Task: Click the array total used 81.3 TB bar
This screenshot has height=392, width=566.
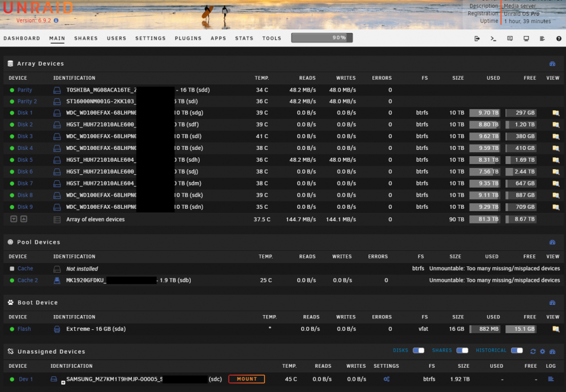Action: click(x=485, y=219)
